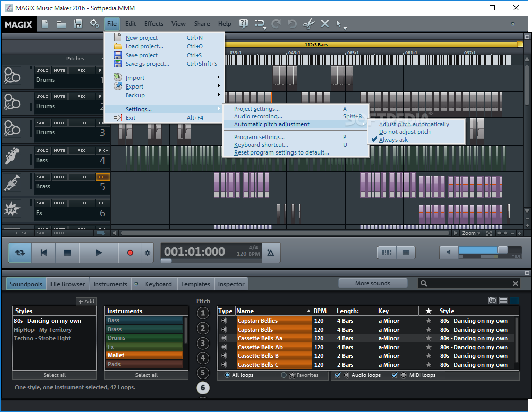Click Select all under Instruments

(146, 375)
